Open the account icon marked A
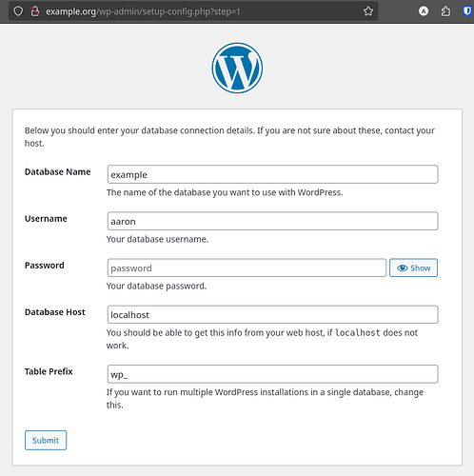474x476 pixels. [424, 11]
